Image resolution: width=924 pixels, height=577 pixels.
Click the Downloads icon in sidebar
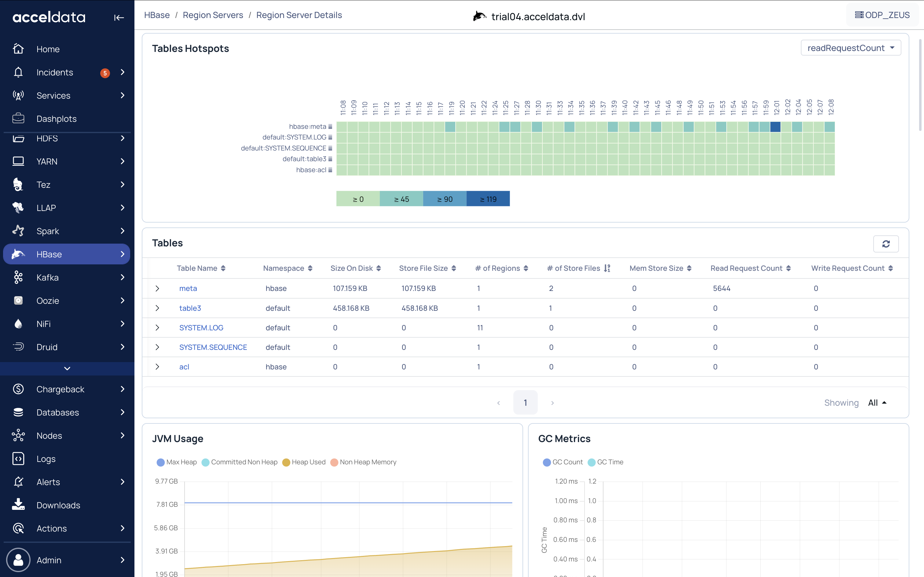[x=18, y=505]
